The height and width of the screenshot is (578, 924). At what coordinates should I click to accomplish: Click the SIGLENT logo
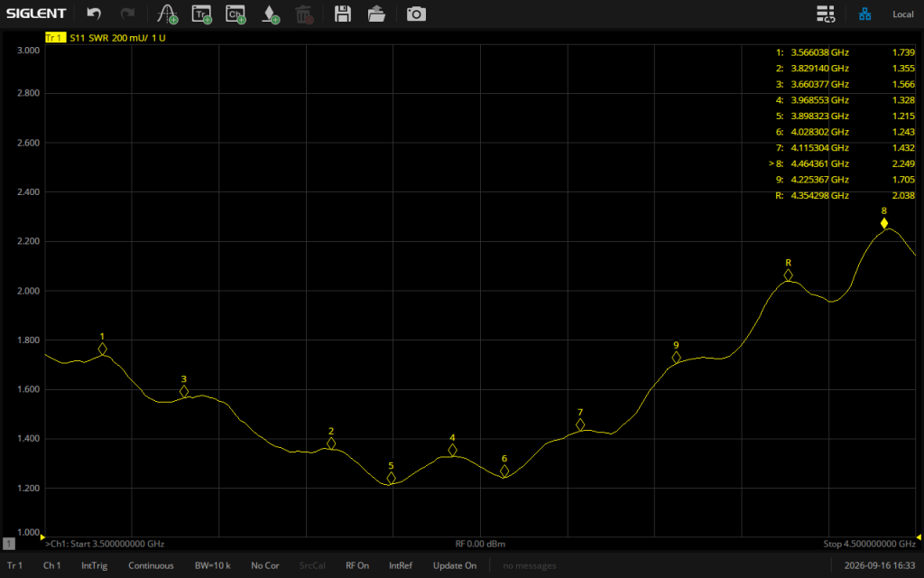pos(36,14)
